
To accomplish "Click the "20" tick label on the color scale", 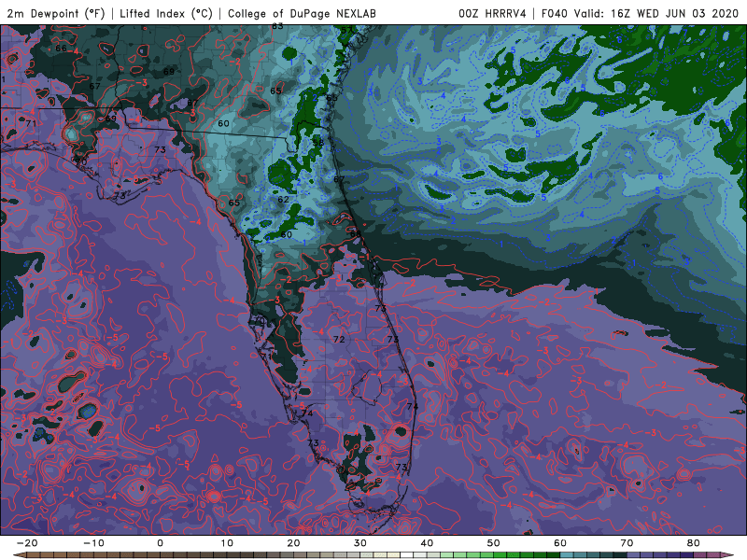I will click(293, 543).
